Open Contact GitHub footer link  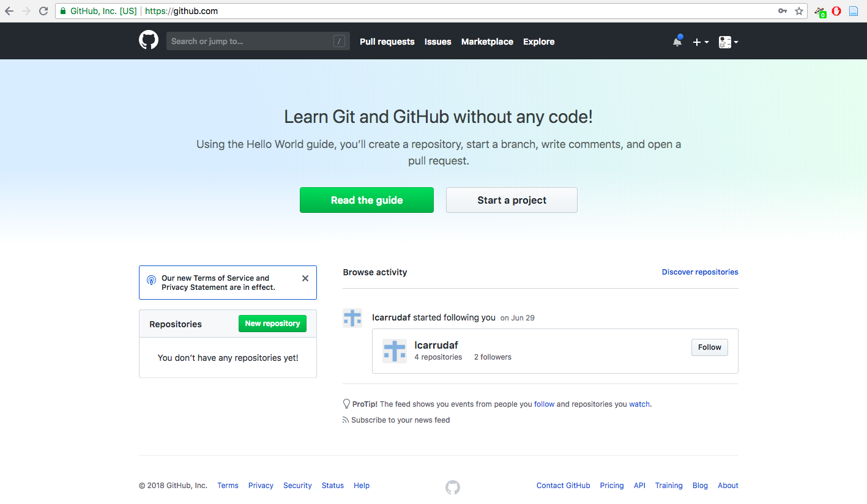click(564, 486)
